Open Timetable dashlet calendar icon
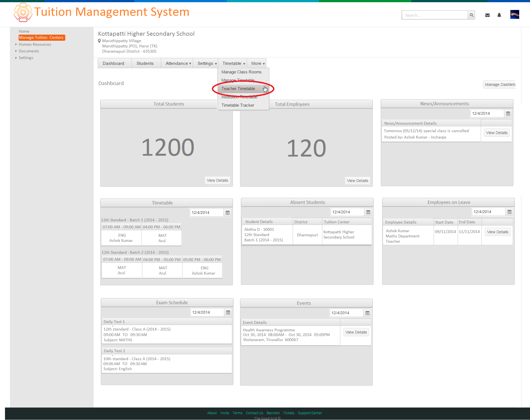Viewport: 530px width, 420px height. click(x=227, y=213)
